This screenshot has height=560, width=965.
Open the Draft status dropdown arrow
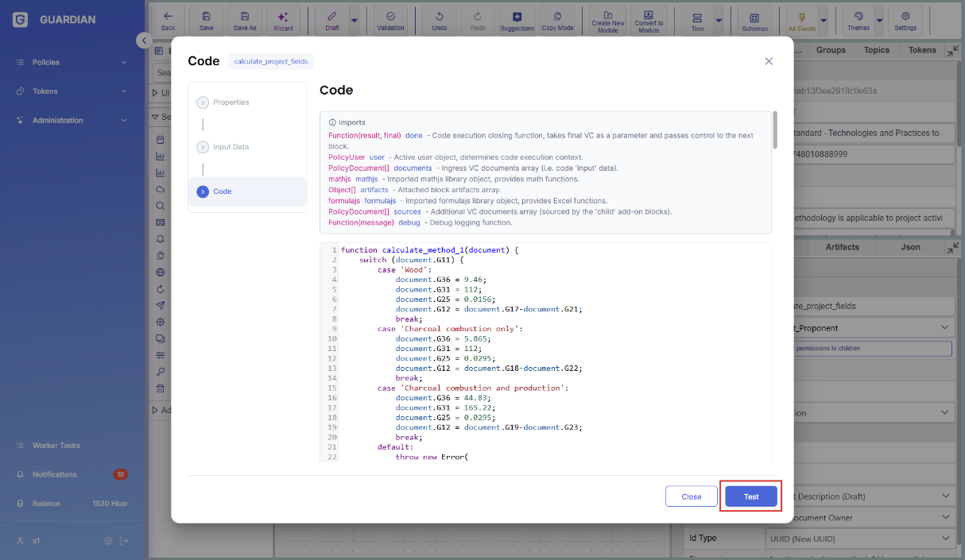tap(354, 21)
